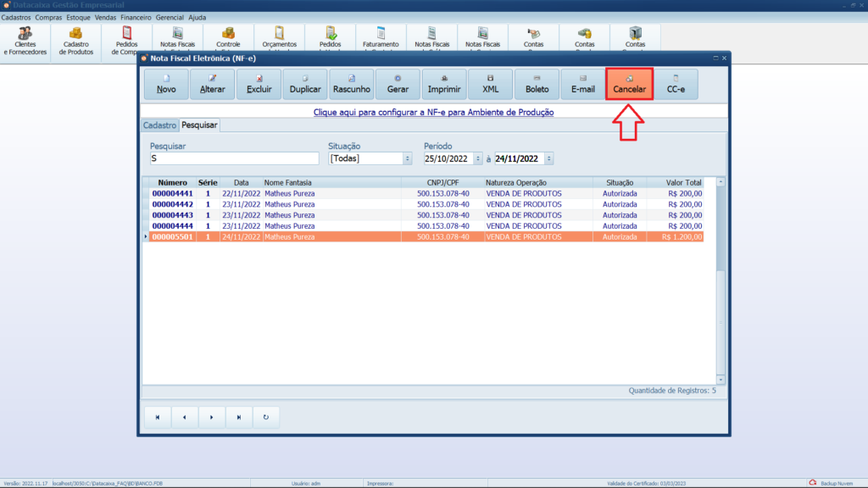Export using the XML button
868x488 pixels.
tap(491, 85)
